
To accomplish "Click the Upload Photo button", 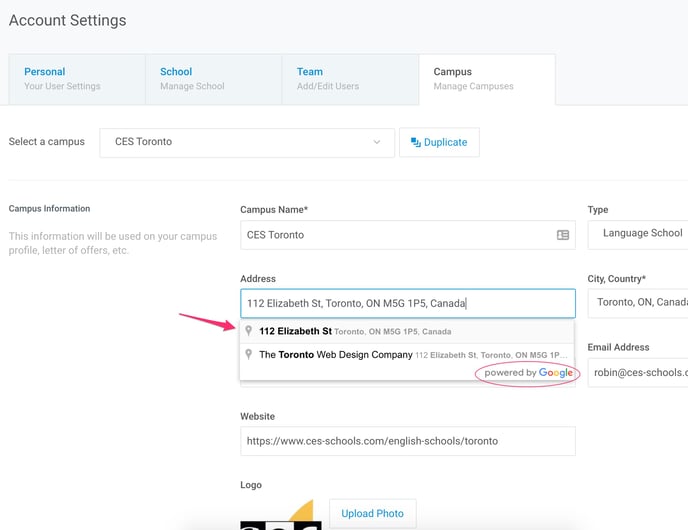I will 373,513.
